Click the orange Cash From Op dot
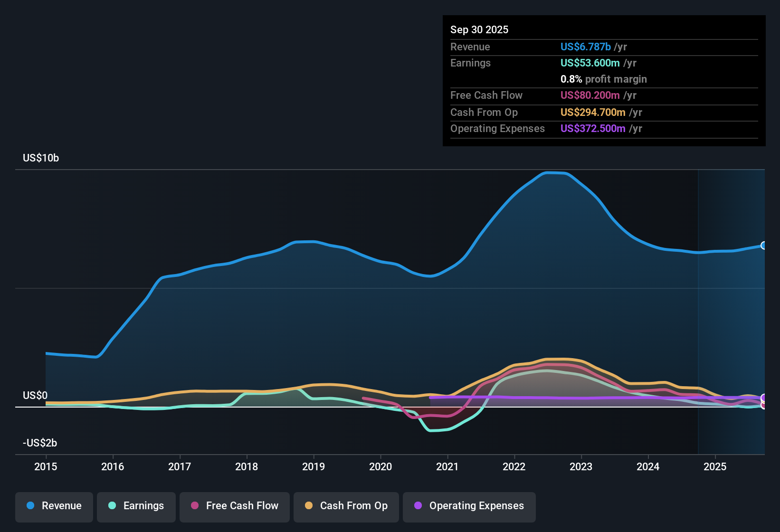The width and height of the screenshot is (780, 532). pyautogui.click(x=309, y=506)
